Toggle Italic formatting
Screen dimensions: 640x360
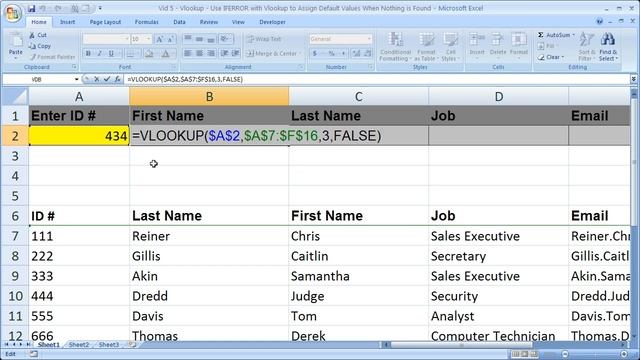point(99,53)
